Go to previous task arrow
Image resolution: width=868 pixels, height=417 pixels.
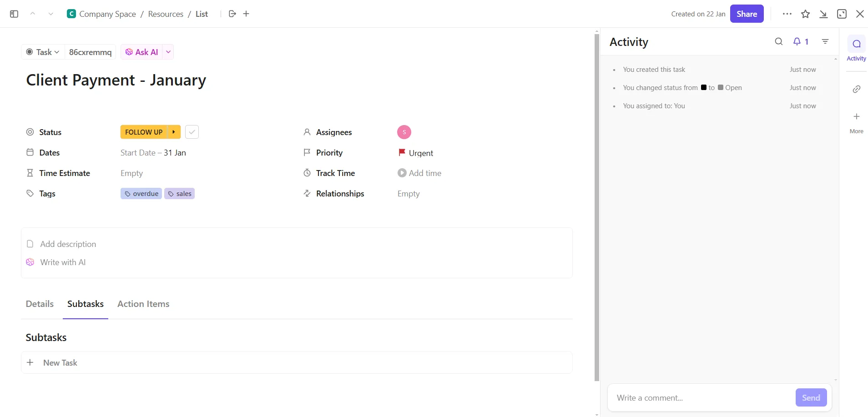point(33,14)
